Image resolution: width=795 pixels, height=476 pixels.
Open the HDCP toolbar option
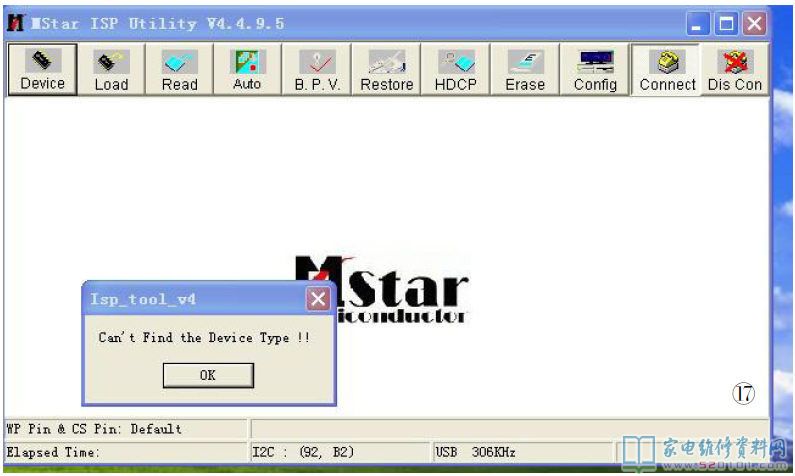(x=456, y=71)
